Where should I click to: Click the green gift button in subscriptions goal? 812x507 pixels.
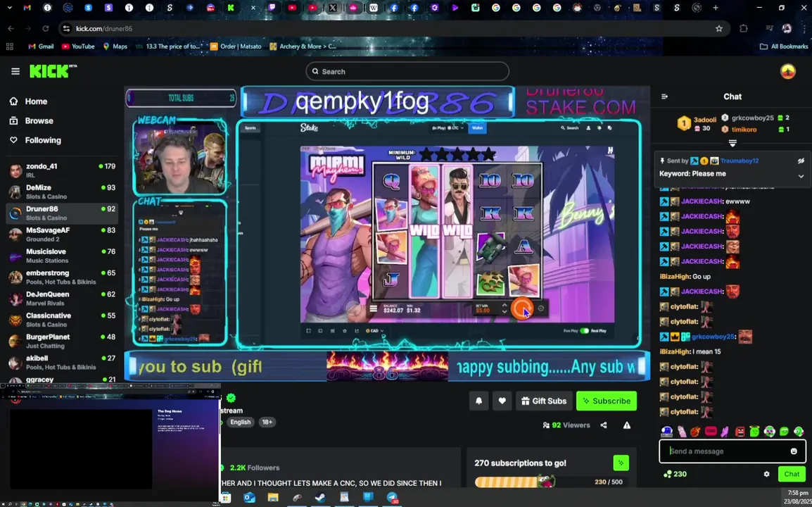621,463
